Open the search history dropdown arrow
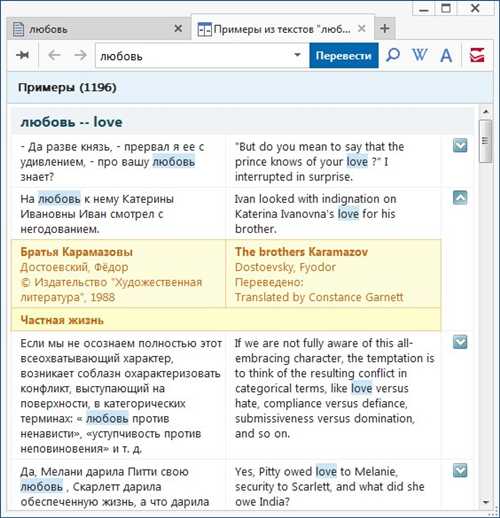Image resolution: width=500 pixels, height=518 pixels. [x=297, y=55]
